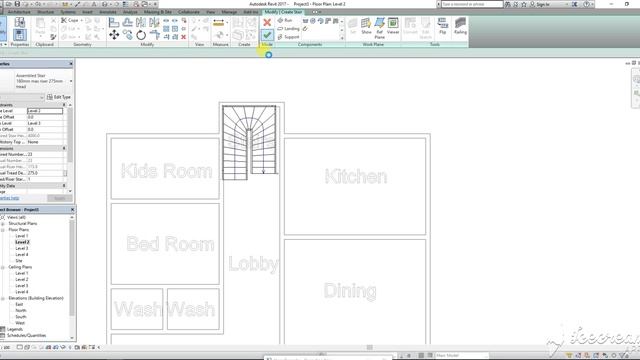The height and width of the screenshot is (360, 640).
Task: Select the Run stair component tool
Action: [285, 20]
